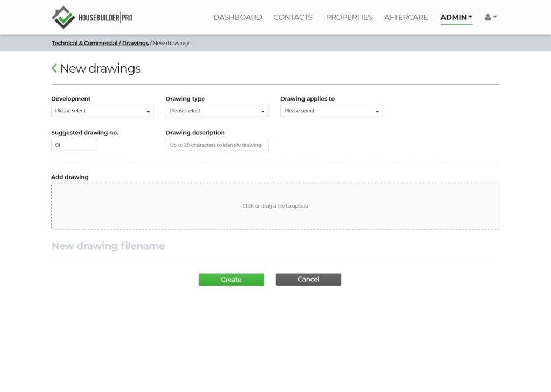This screenshot has width=551, height=392.
Task: Focus the Suggested drawing no. field
Action: click(x=74, y=145)
